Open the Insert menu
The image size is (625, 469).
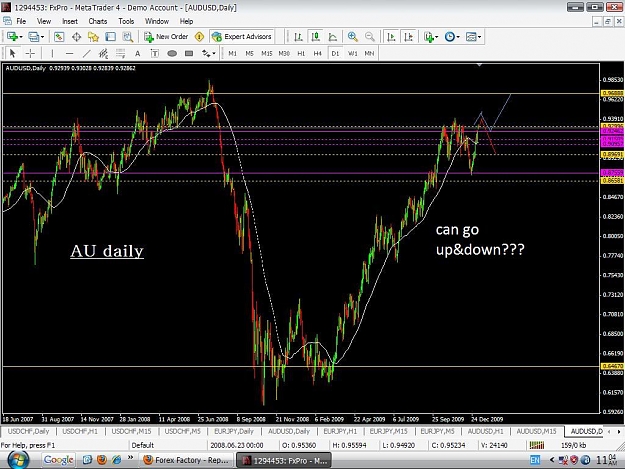pyautogui.click(x=70, y=21)
